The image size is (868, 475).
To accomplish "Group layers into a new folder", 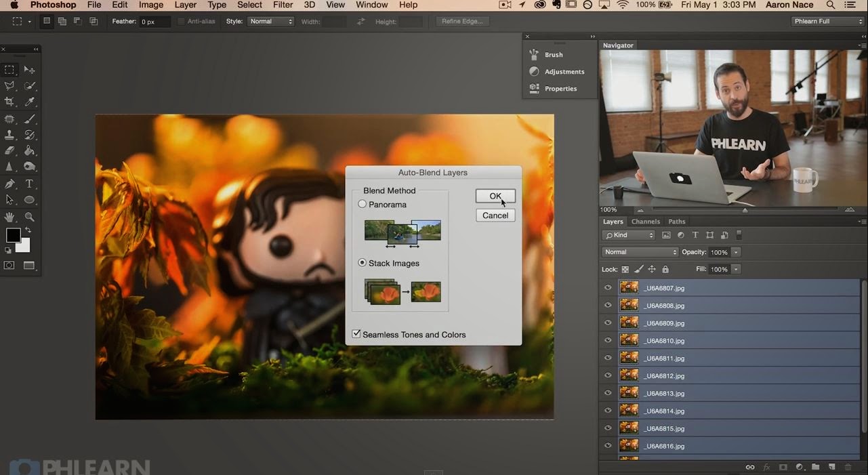I will [x=815, y=466].
